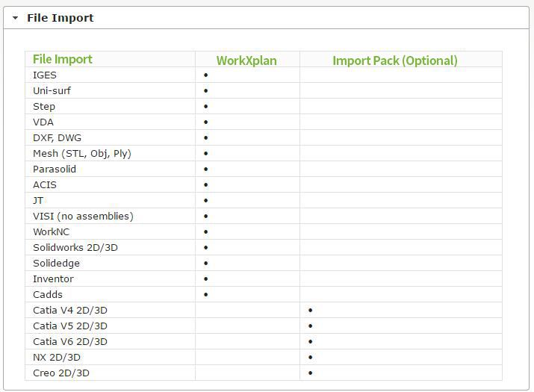Select Solidworks 2D/3D entry
Screen dimensions: 534x392
coord(75,248)
